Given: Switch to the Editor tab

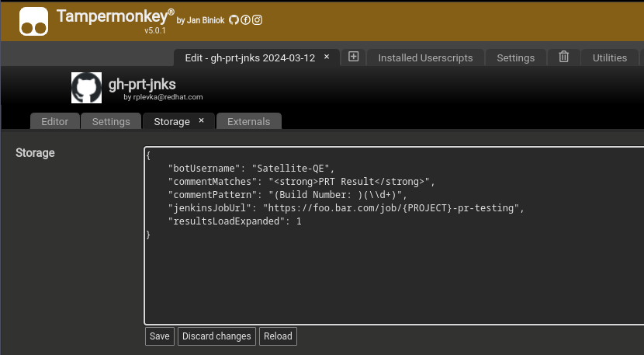Looking at the screenshot, I should (x=54, y=121).
